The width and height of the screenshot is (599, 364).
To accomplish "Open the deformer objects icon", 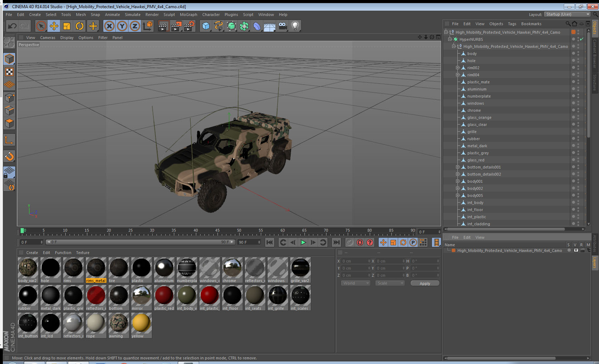I will (x=257, y=26).
